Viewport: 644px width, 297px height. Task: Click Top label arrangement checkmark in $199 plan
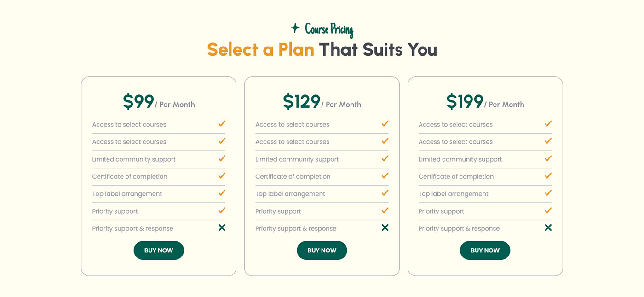point(548,192)
